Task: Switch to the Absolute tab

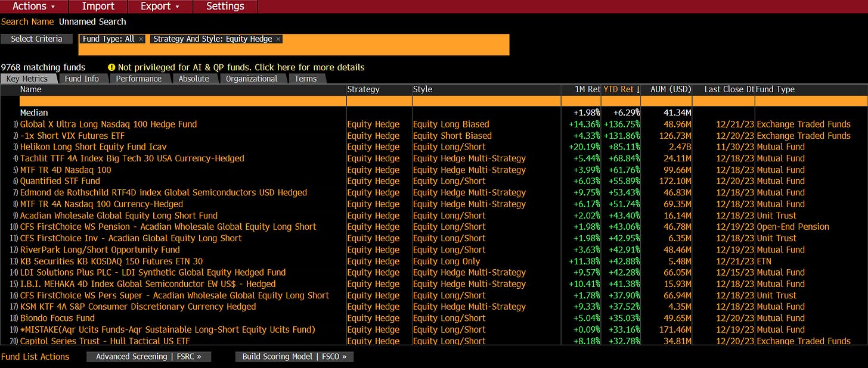Action: pos(194,79)
